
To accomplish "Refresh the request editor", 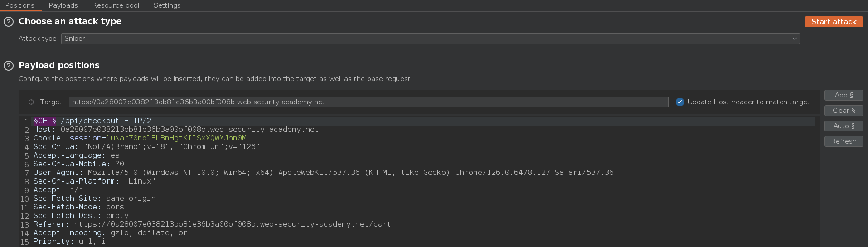I will pos(844,141).
